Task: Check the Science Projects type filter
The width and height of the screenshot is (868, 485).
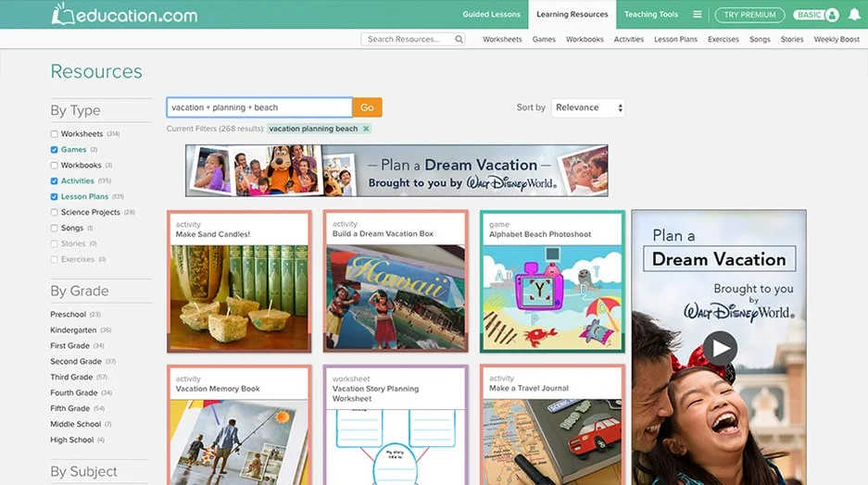Action: pos(54,212)
